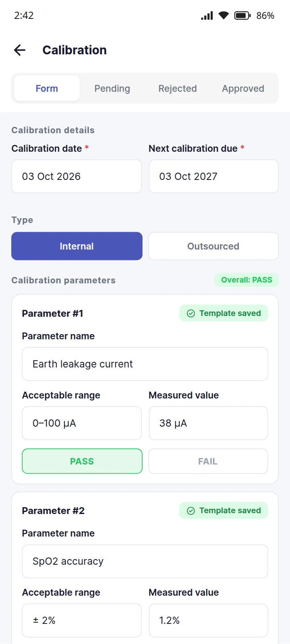Tap the Wi-Fi status icon

(x=224, y=16)
